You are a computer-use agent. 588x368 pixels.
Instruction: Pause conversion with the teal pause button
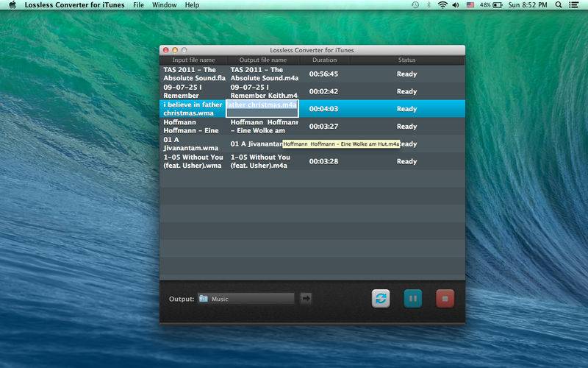[413, 299]
